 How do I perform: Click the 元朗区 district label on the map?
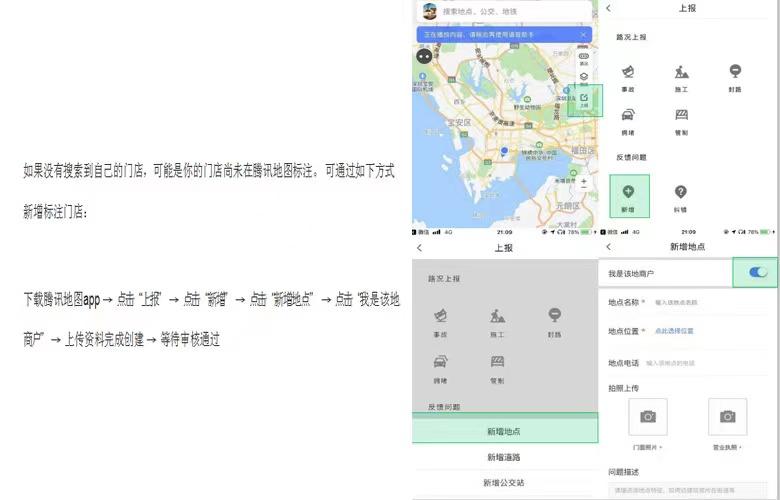coord(568,205)
